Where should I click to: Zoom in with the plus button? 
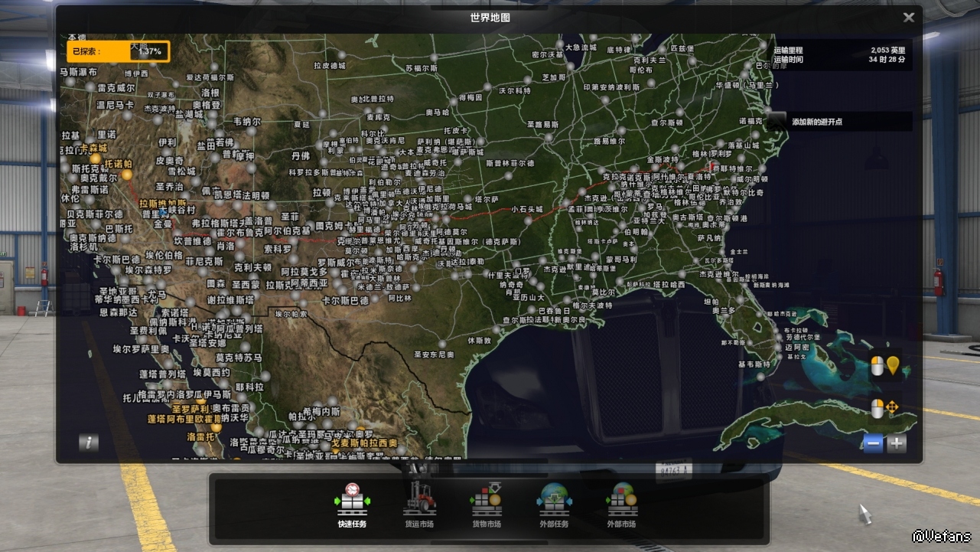(897, 443)
